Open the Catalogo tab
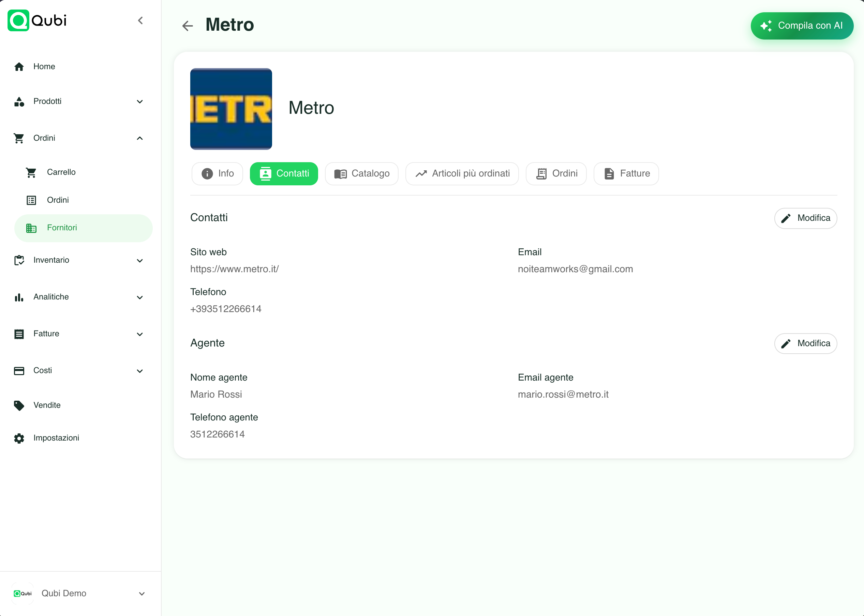The height and width of the screenshot is (616, 864). click(362, 174)
